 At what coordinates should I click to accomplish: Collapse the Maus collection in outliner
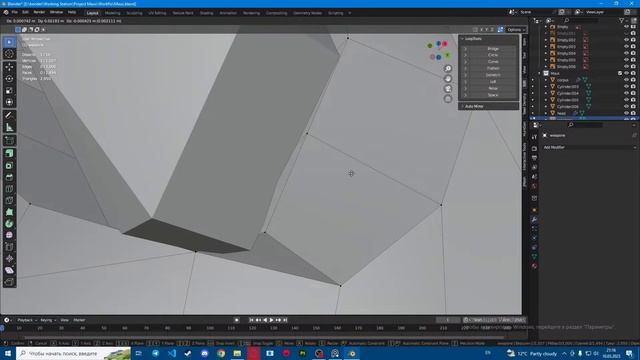click(x=540, y=73)
